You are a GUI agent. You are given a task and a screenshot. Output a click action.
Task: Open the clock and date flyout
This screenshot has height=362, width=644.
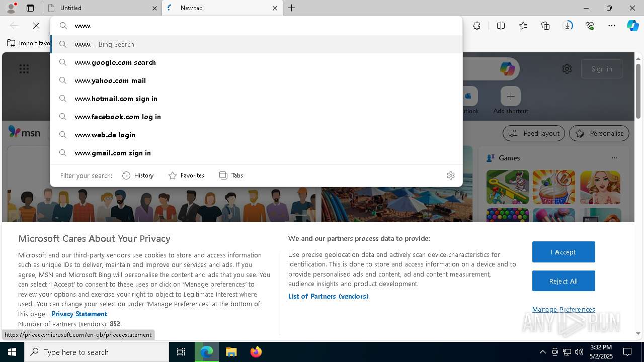(601, 352)
